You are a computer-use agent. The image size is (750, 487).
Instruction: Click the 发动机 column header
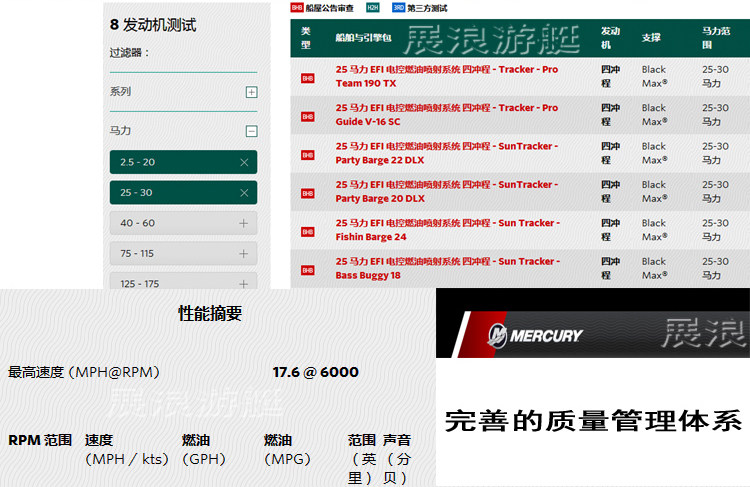coord(611,38)
